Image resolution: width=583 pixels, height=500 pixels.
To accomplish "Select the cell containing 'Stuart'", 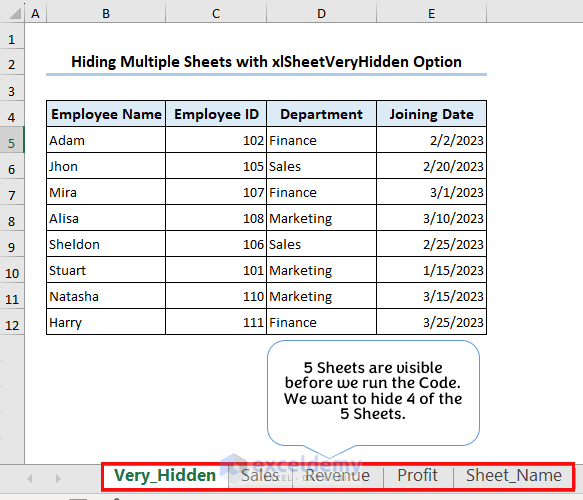I will pyautogui.click(x=106, y=270).
